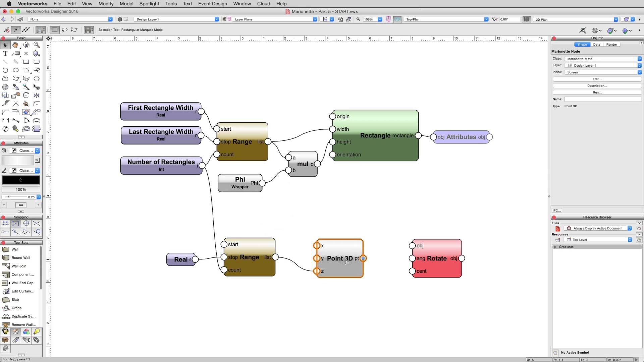The height and width of the screenshot is (362, 644).
Task: Select the Pan hand tool
Action: pos(15,45)
